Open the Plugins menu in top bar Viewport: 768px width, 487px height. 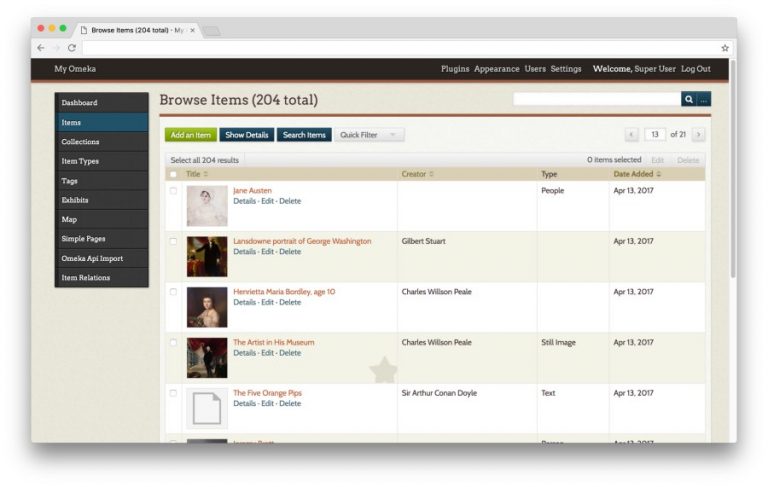(x=455, y=69)
